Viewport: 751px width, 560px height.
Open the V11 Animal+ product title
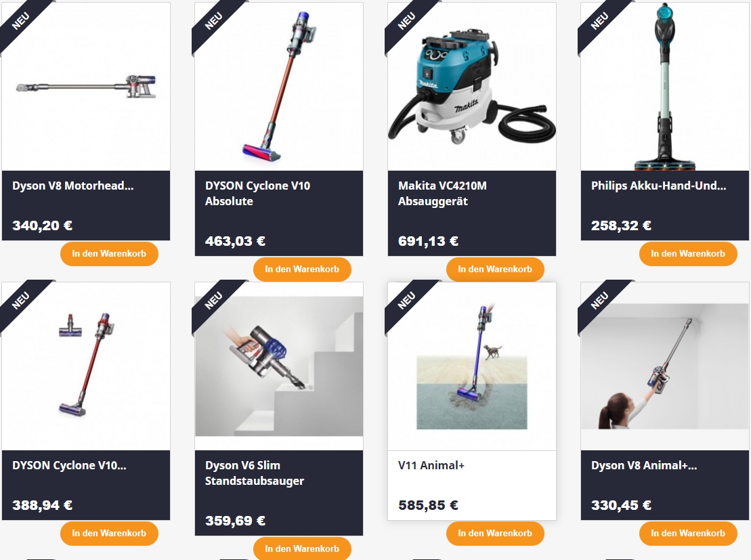(431, 465)
